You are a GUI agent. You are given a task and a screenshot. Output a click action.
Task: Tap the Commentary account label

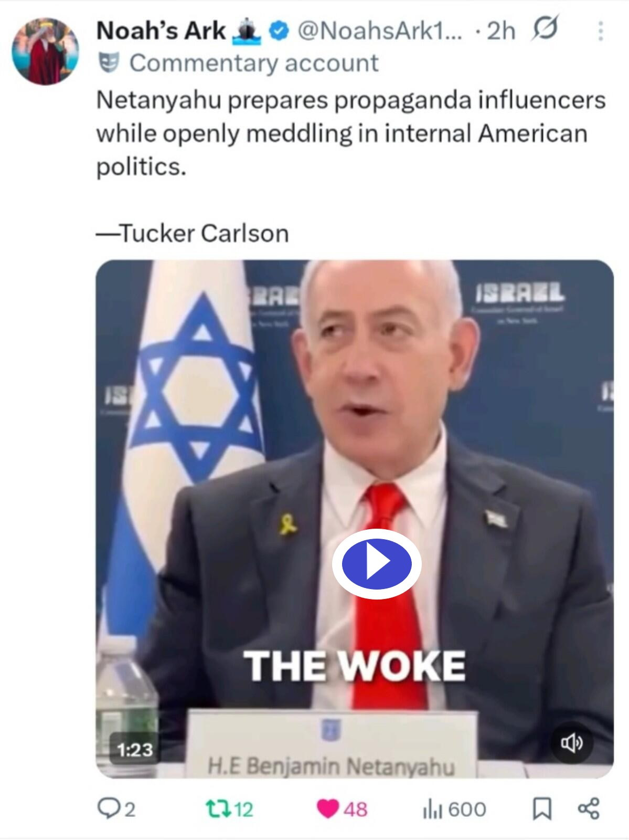point(254,63)
